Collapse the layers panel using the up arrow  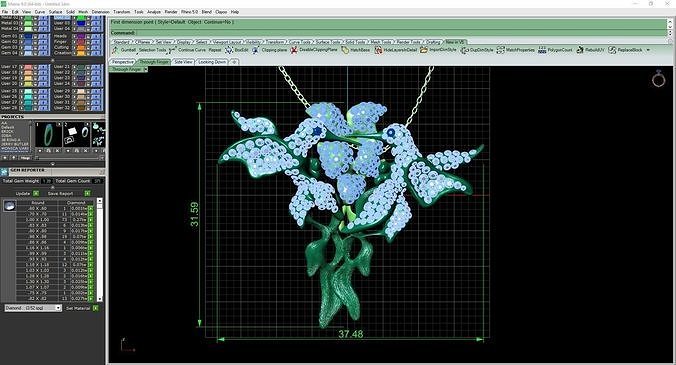coord(53,60)
